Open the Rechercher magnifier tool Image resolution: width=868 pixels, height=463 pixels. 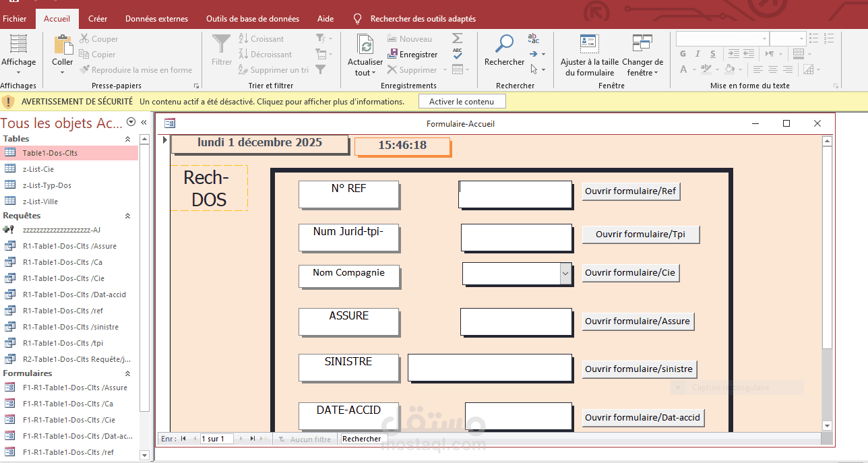[504, 46]
